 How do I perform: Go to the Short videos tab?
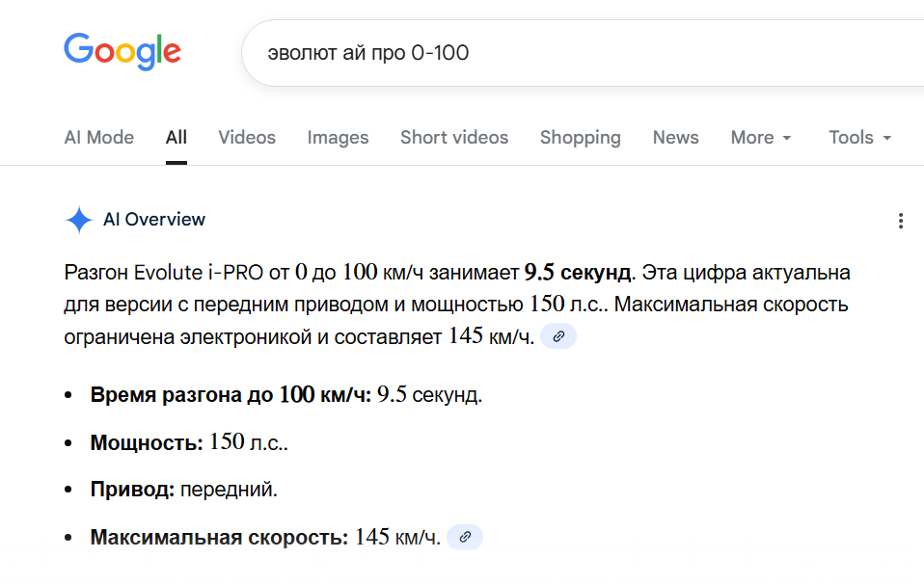click(x=454, y=137)
